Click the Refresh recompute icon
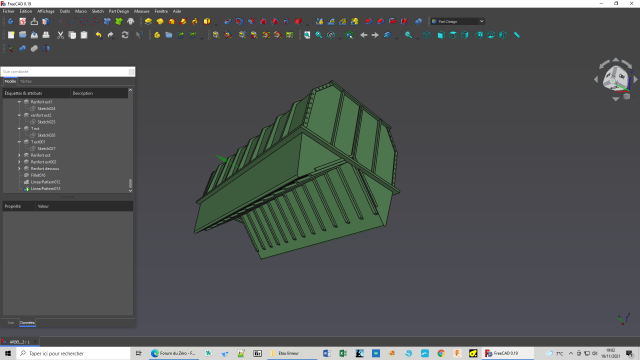 (125, 35)
